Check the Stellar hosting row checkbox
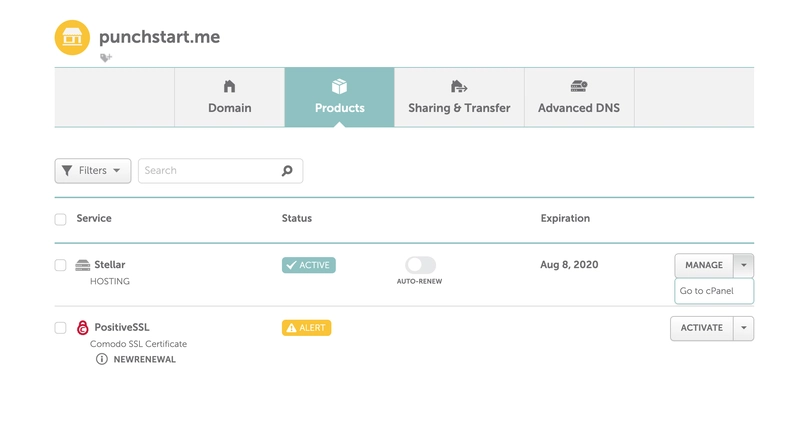Screen dimensions: 800x442 coord(61,265)
